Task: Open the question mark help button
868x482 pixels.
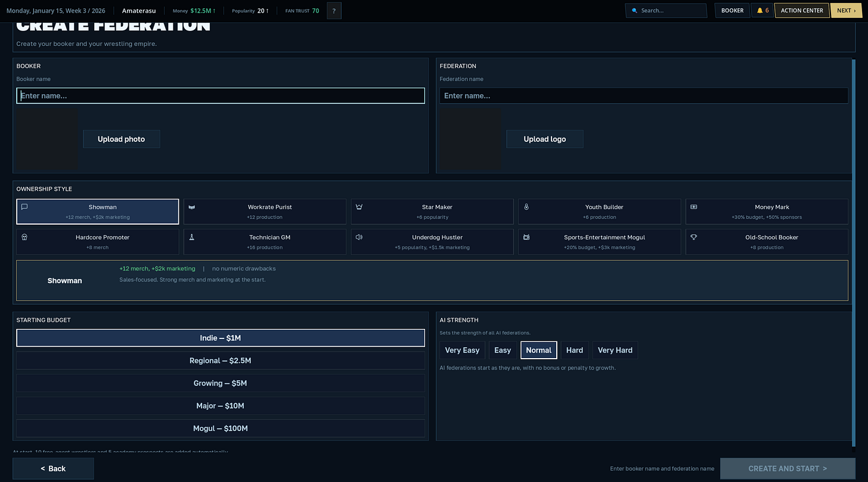Action: [334, 11]
